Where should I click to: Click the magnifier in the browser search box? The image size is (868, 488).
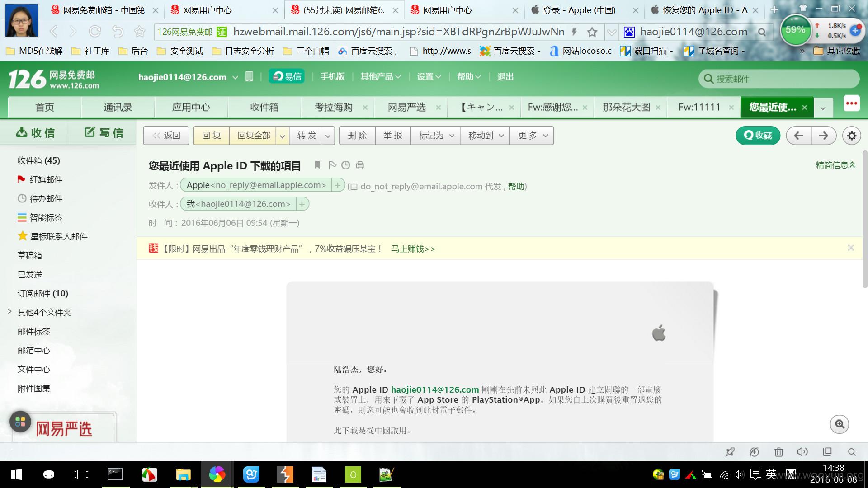762,32
